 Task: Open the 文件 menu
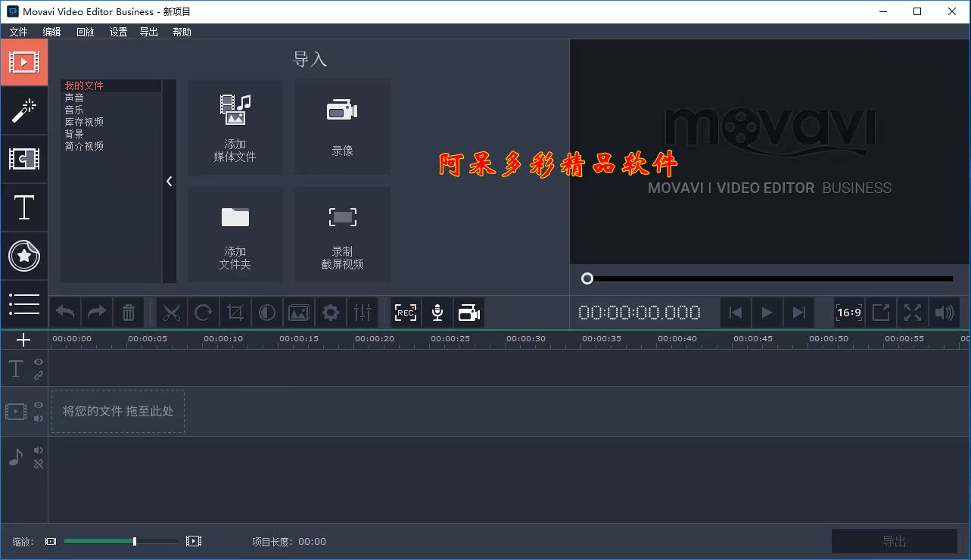[x=18, y=32]
